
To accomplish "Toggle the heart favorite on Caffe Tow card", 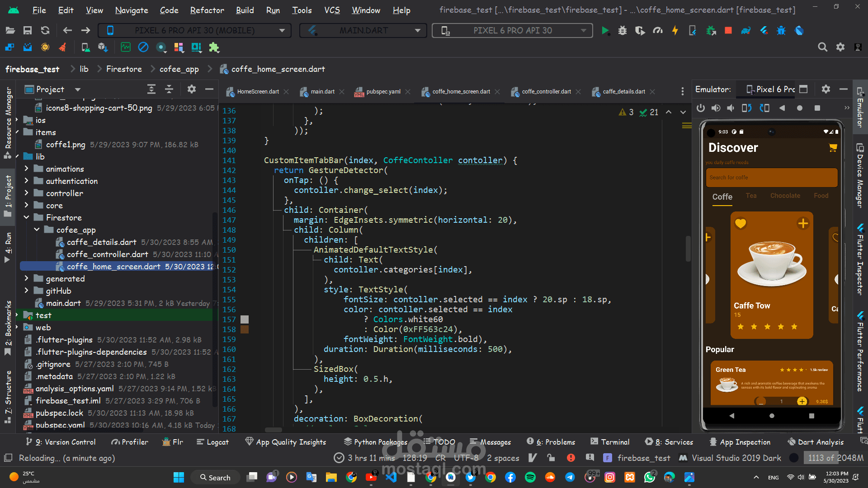I will click(x=741, y=223).
